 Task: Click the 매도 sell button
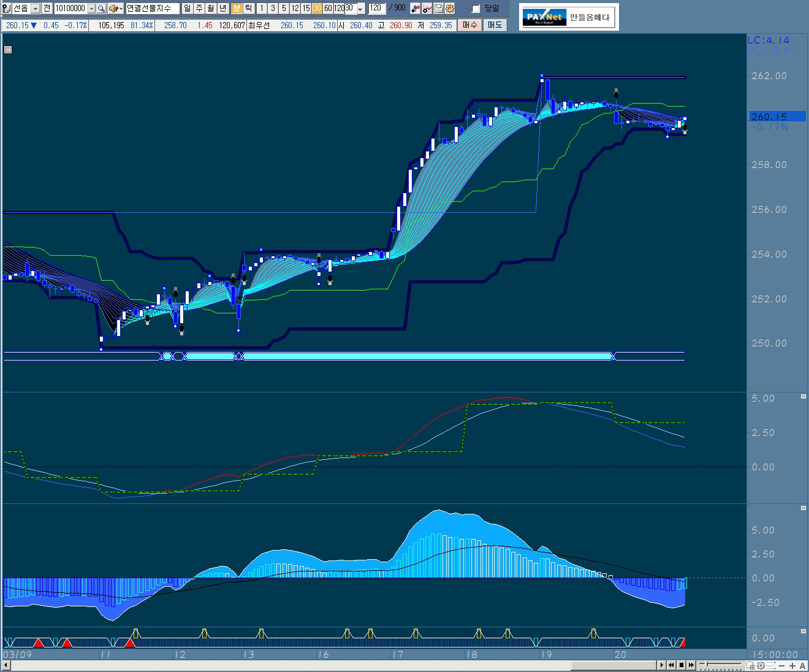(495, 25)
